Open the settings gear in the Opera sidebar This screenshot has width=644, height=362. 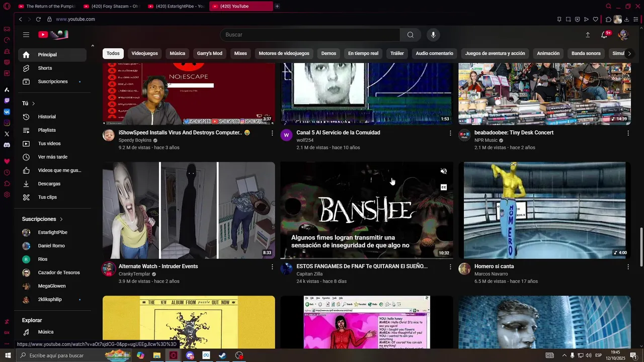7,195
